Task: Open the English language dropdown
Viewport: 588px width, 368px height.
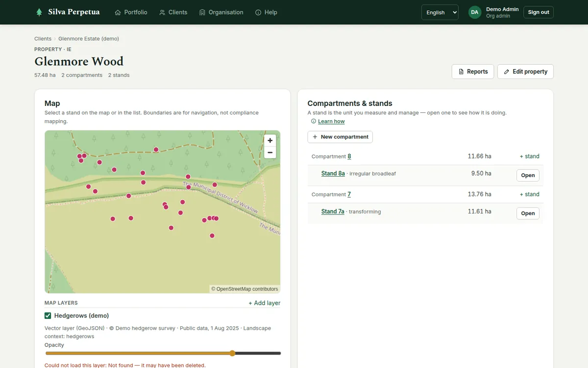Action: coord(440,12)
